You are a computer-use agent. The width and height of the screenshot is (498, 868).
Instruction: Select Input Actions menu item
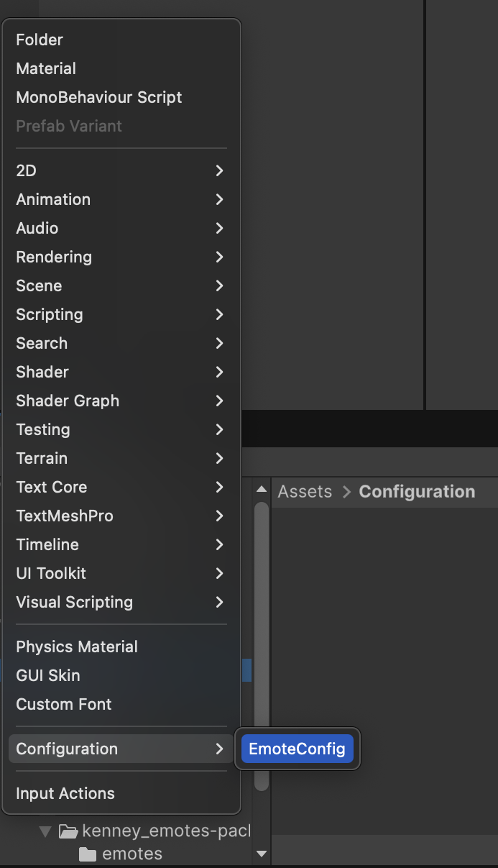coord(65,794)
